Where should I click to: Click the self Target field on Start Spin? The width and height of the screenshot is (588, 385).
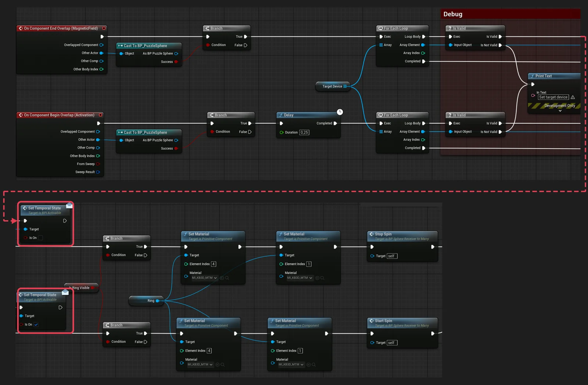click(x=392, y=343)
